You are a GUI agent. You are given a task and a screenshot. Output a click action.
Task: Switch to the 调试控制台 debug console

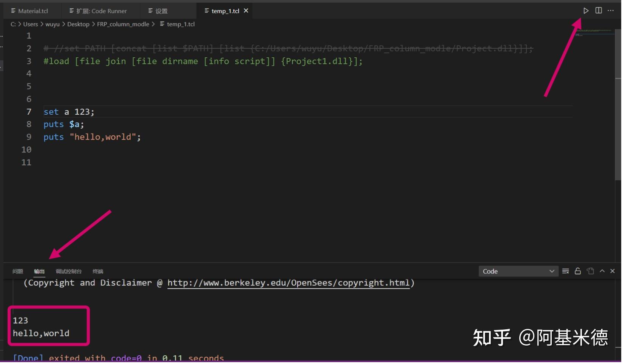(69, 271)
